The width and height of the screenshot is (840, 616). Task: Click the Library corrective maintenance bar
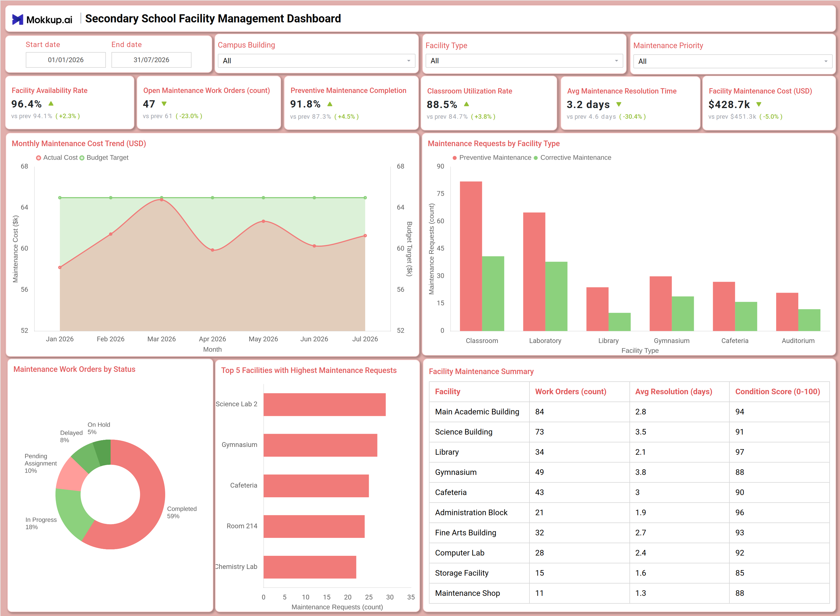(619, 322)
